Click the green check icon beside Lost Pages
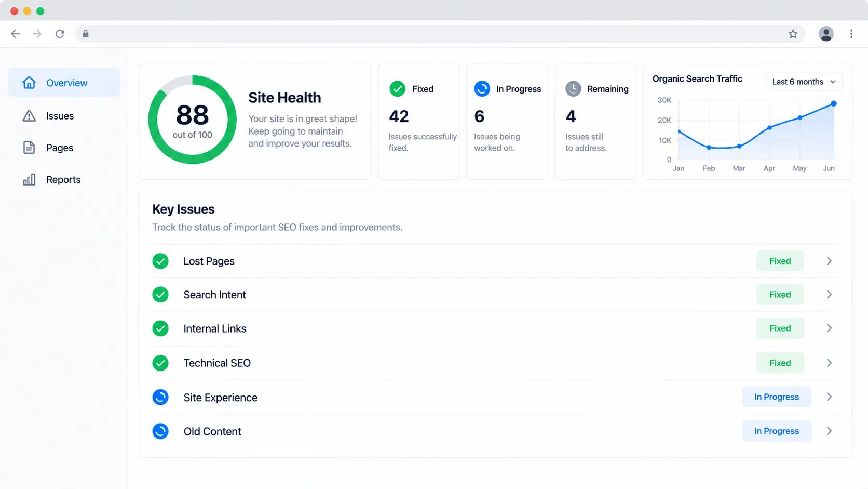This screenshot has height=489, width=868. point(160,261)
